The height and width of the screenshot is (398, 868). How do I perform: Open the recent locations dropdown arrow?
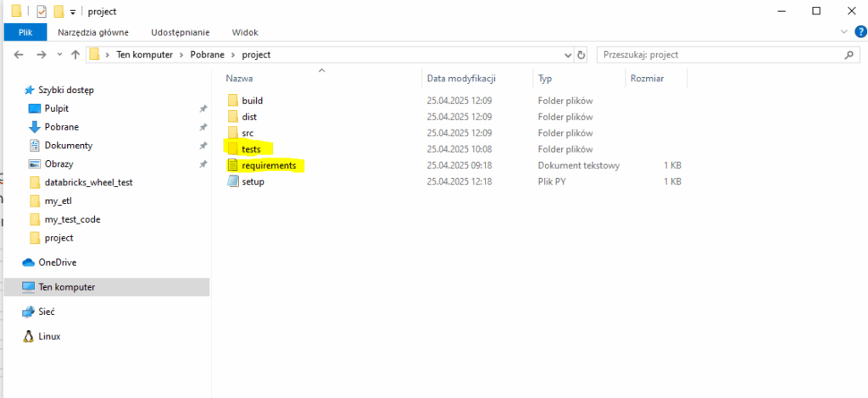pyautogui.click(x=58, y=55)
